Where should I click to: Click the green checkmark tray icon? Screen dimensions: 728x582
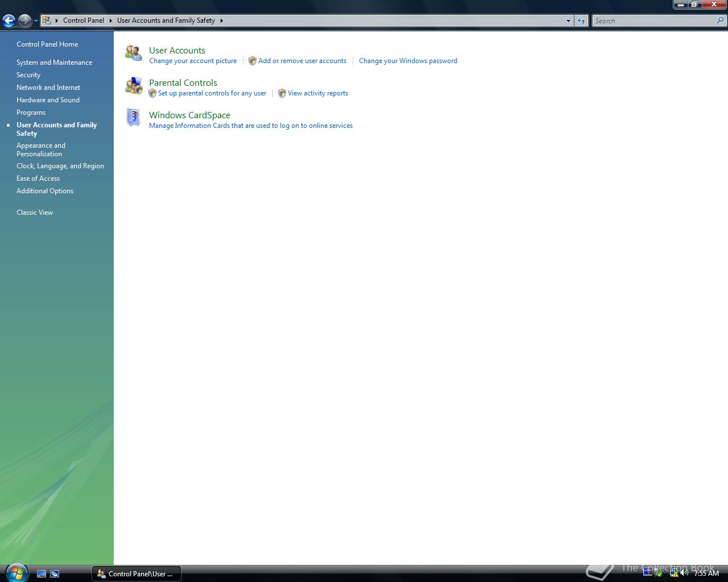(659, 573)
